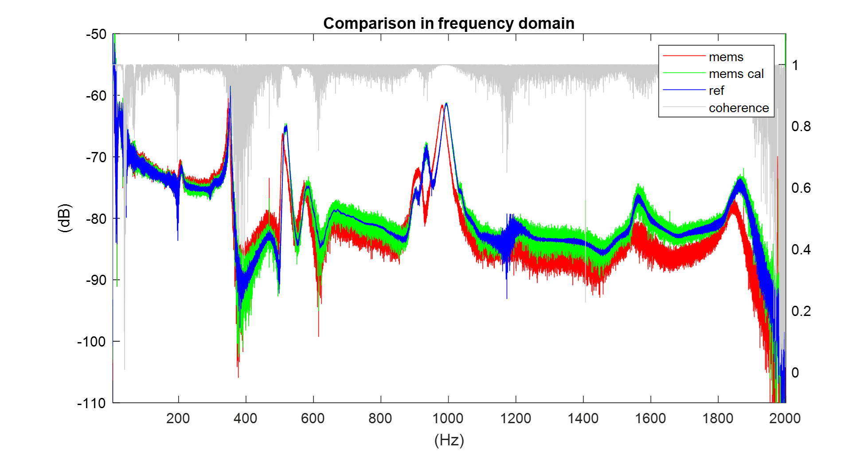This screenshot has height=452, width=868.
Task: Click the green line sample in legend
Action: click(x=684, y=73)
